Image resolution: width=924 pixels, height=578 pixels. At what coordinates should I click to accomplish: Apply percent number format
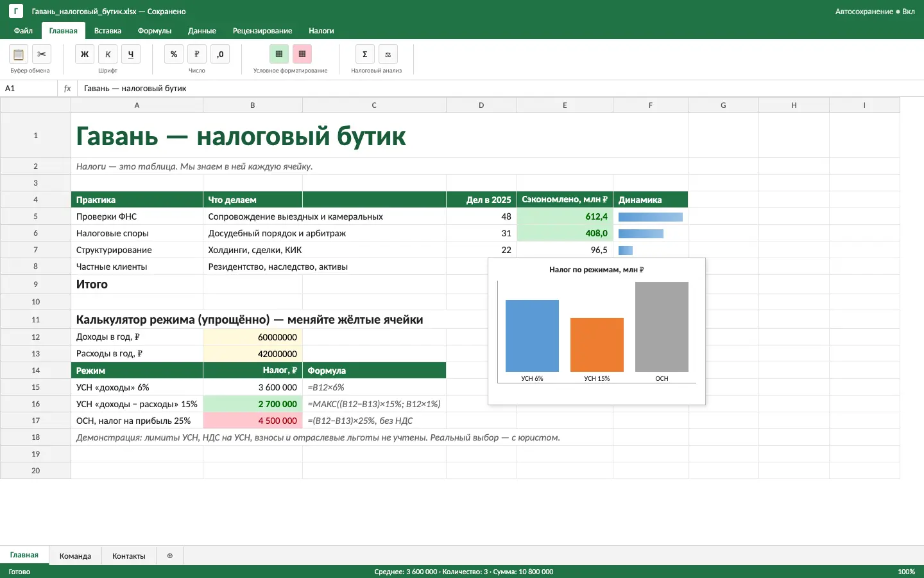coord(174,55)
